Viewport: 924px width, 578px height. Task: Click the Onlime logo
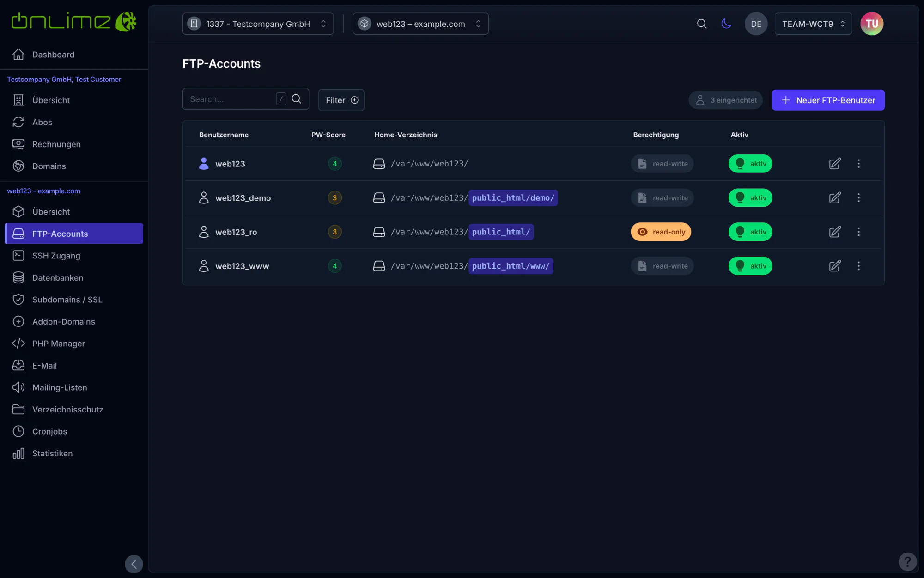coord(74,21)
